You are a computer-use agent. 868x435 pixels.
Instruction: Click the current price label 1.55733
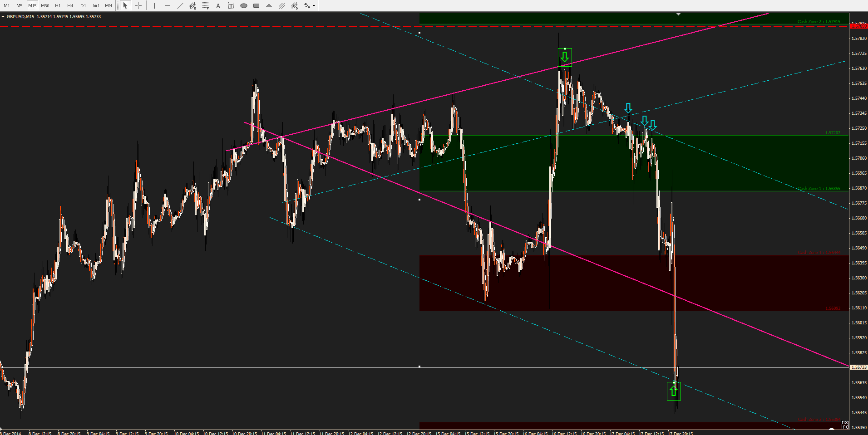pos(859,367)
